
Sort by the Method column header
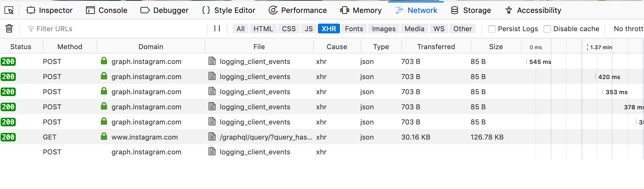click(x=70, y=47)
